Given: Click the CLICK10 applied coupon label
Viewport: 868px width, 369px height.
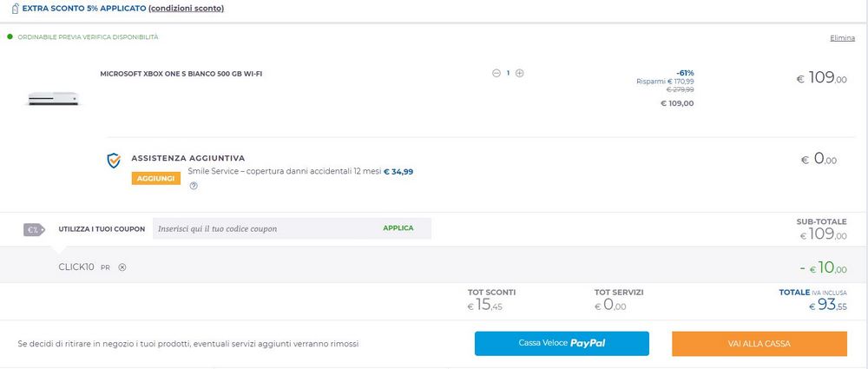Looking at the screenshot, I should [x=76, y=267].
